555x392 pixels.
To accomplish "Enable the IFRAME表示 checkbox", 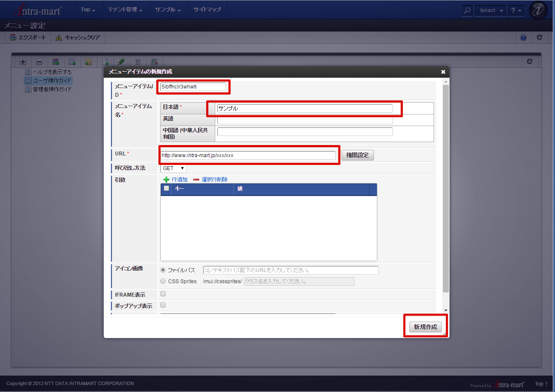I will click(163, 294).
